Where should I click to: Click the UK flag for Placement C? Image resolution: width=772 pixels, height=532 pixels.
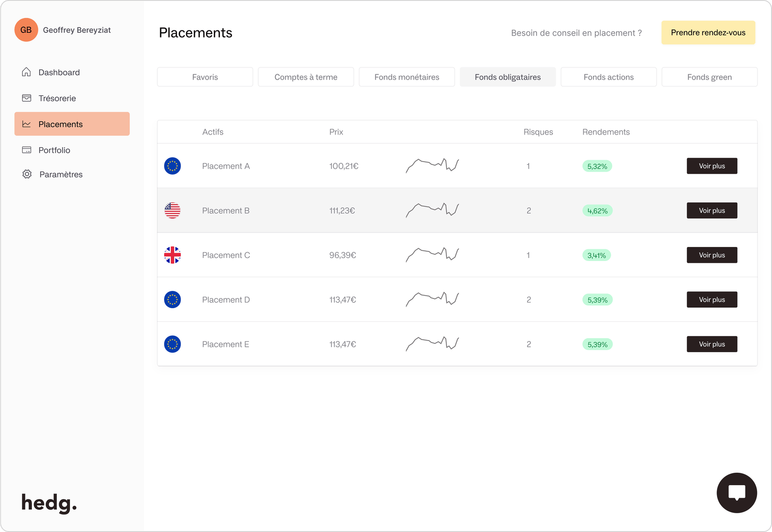pyautogui.click(x=172, y=255)
